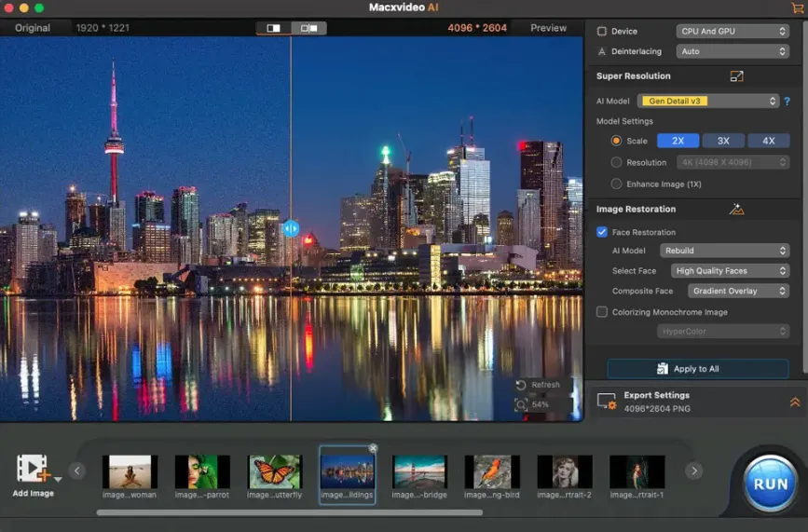Click the 54% zoom value

[540, 404]
